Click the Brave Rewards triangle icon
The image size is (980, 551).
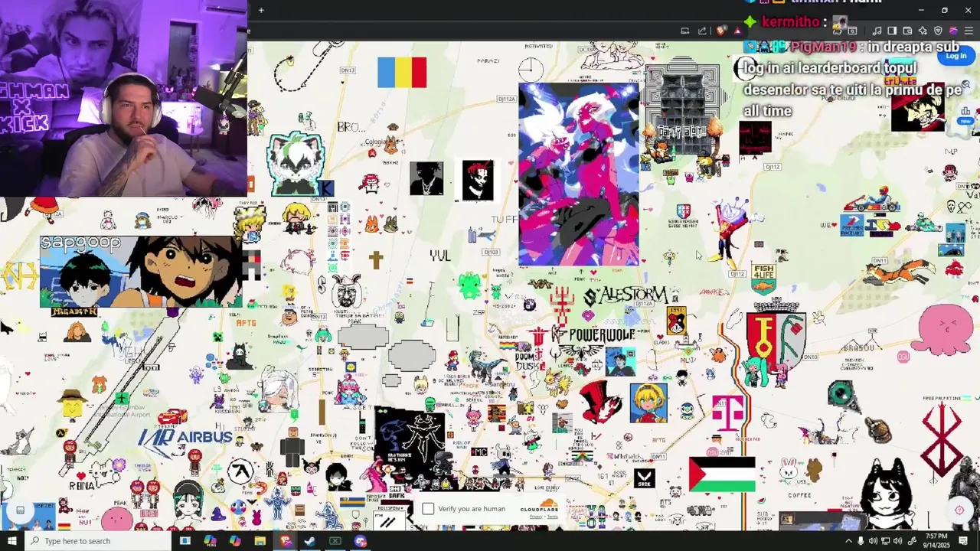click(737, 31)
